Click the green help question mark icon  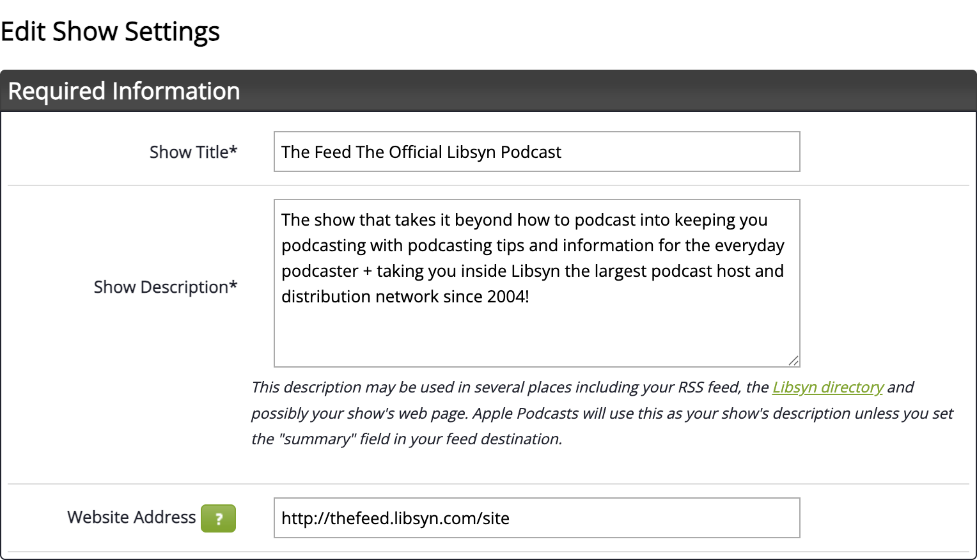(218, 518)
